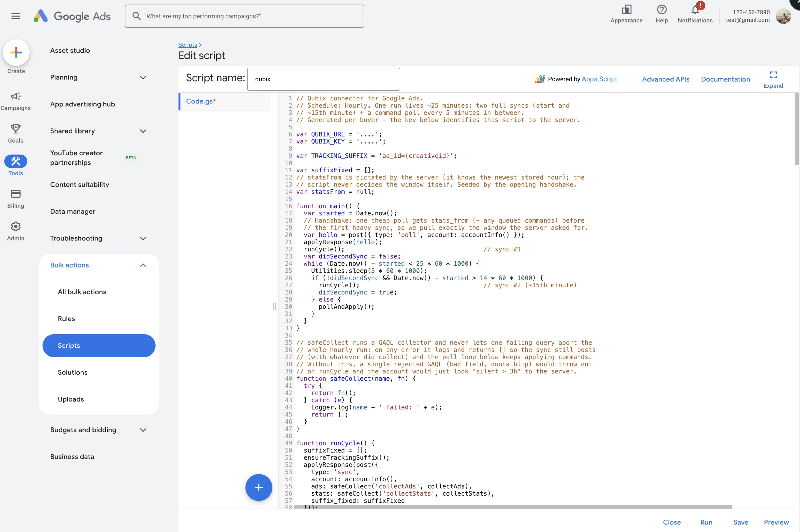The width and height of the screenshot is (800, 532).
Task: Click the account profile avatar
Action: pos(783,16)
